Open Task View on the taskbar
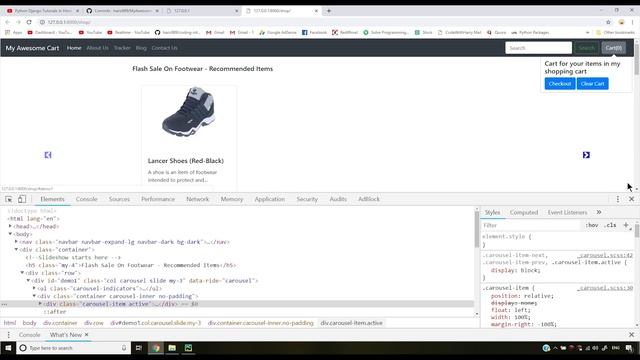The width and height of the screenshot is (640, 360). [139, 348]
